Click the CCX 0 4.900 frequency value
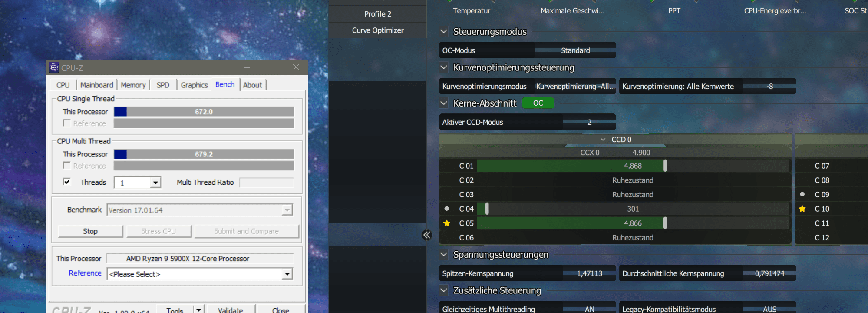The image size is (868, 313). [641, 153]
